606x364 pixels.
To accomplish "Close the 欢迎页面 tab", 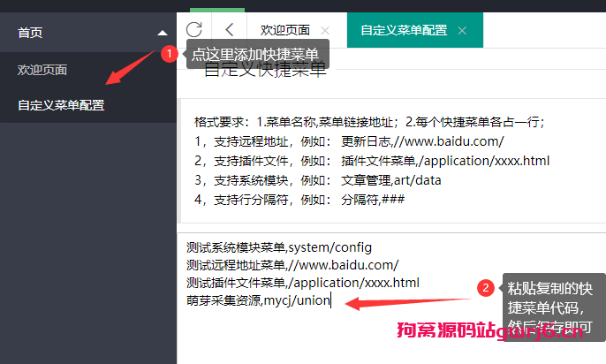I will [325, 30].
